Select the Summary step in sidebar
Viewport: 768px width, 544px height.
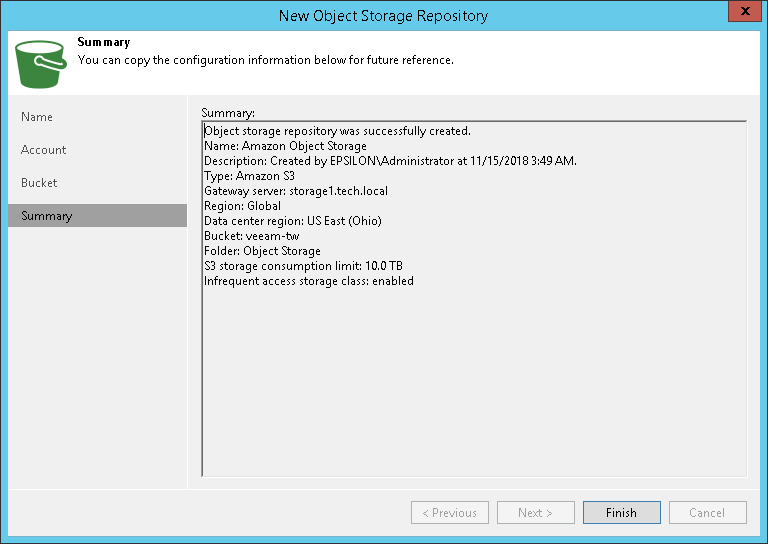tap(47, 216)
